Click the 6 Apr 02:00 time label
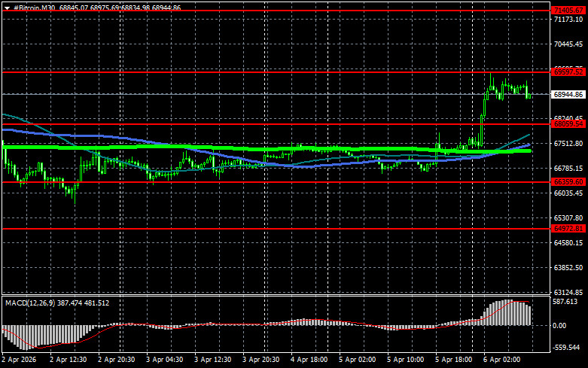 501,360
